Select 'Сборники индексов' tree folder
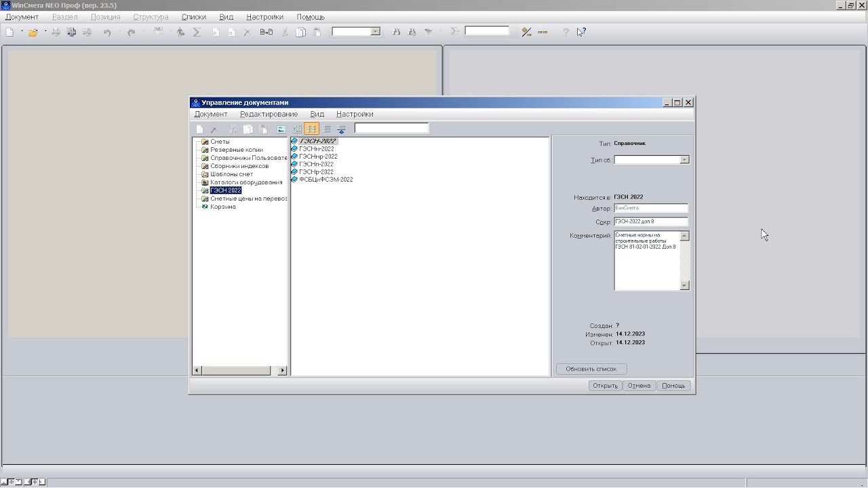Screen dimensions: 868x488 point(239,166)
